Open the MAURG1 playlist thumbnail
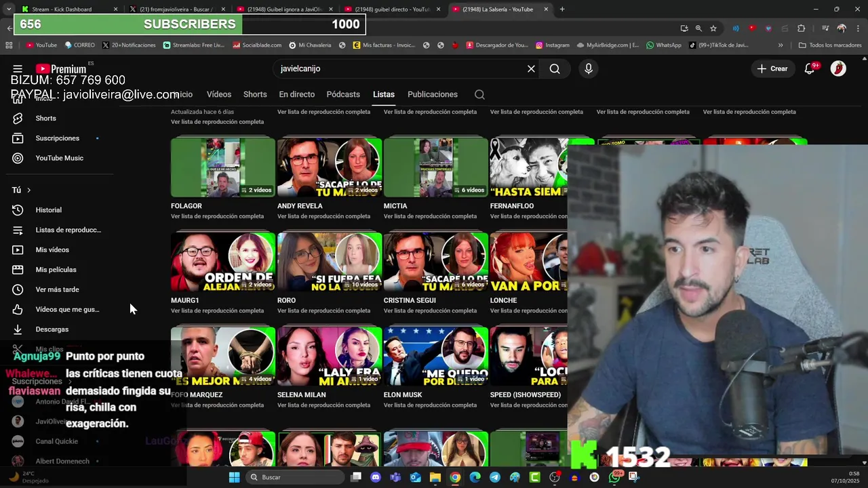This screenshot has width=868, height=488. (223, 262)
